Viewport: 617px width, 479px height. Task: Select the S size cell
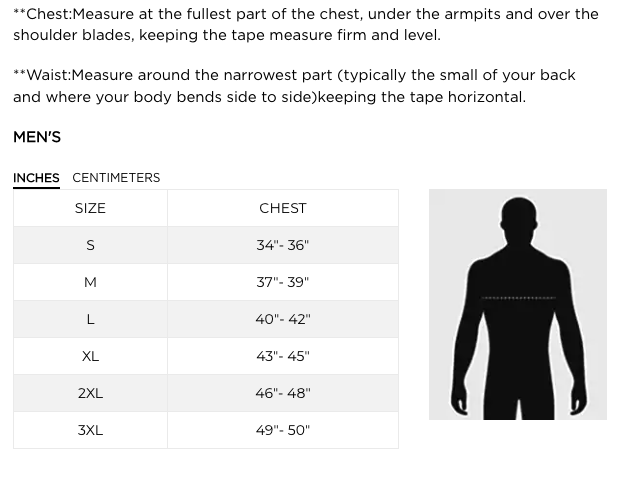(x=90, y=245)
